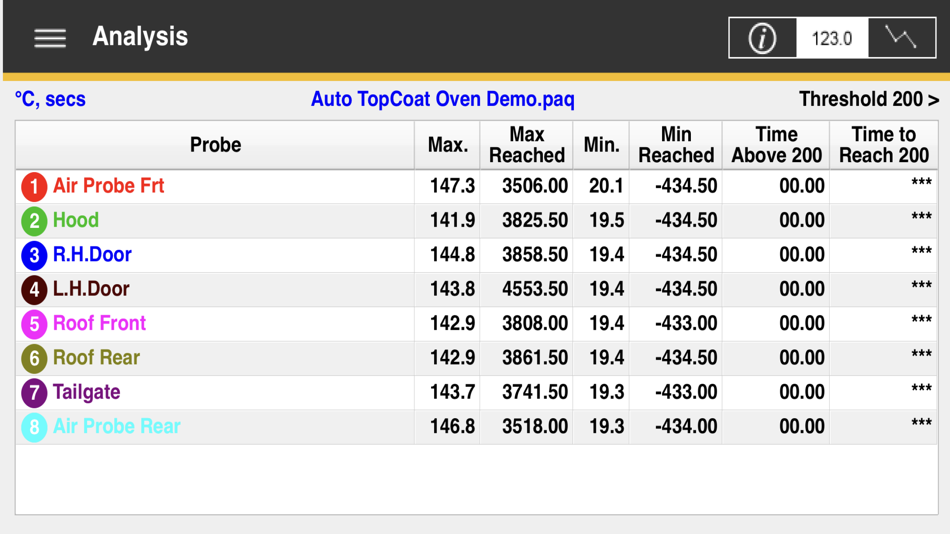Viewport: 950px width, 534px height.
Task: Select the Time Above 200 column header
Action: pos(776,145)
